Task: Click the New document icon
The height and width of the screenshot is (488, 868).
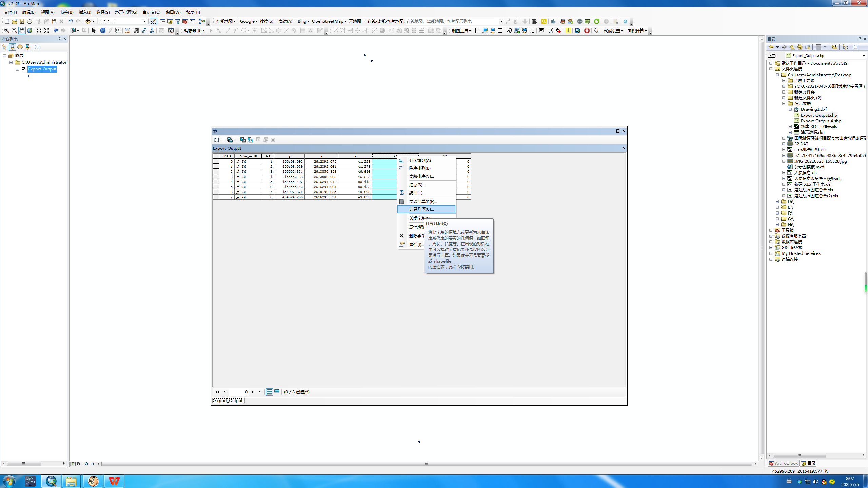Action: (x=7, y=21)
